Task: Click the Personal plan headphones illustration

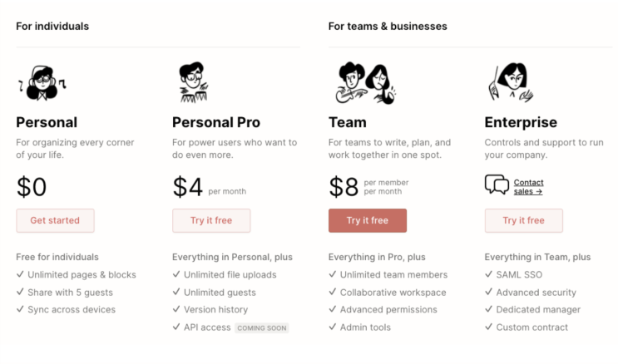Action: tap(42, 83)
